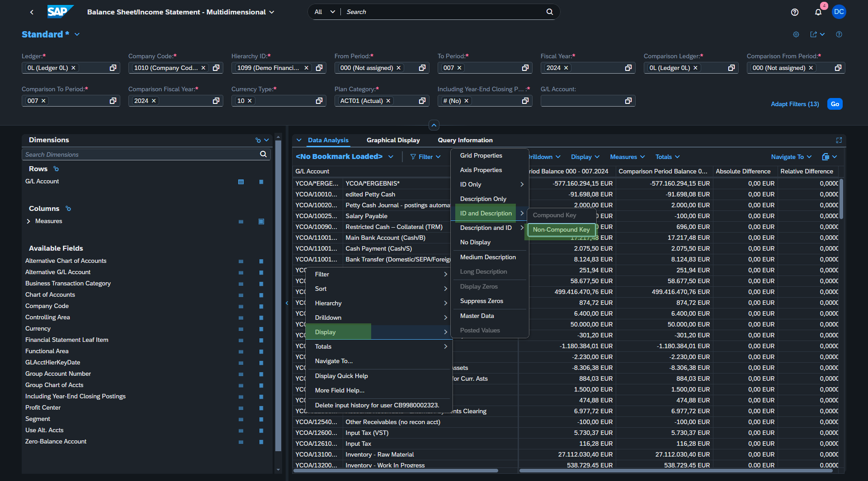
Task: Collapse Dimensions panel via splitter arrow
Action: point(287,303)
